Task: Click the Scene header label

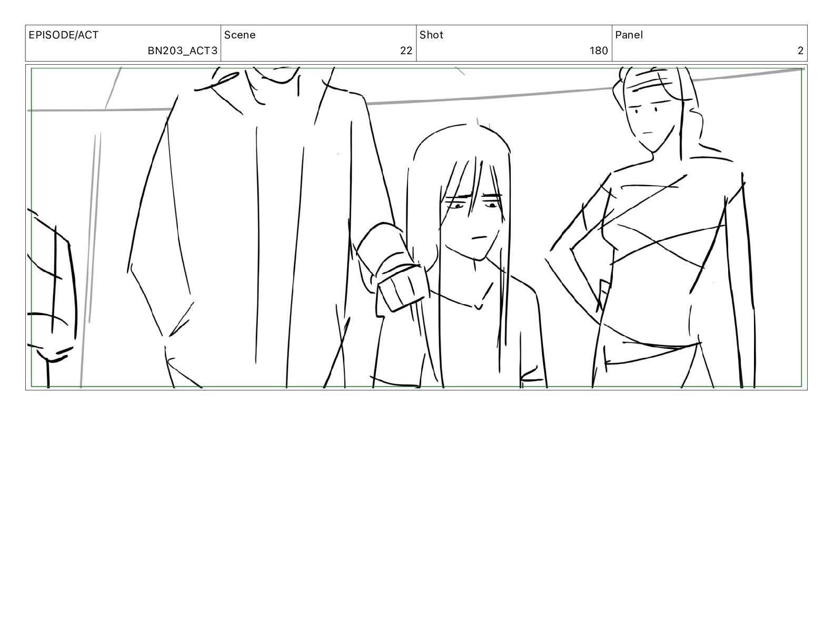Action: [240, 35]
